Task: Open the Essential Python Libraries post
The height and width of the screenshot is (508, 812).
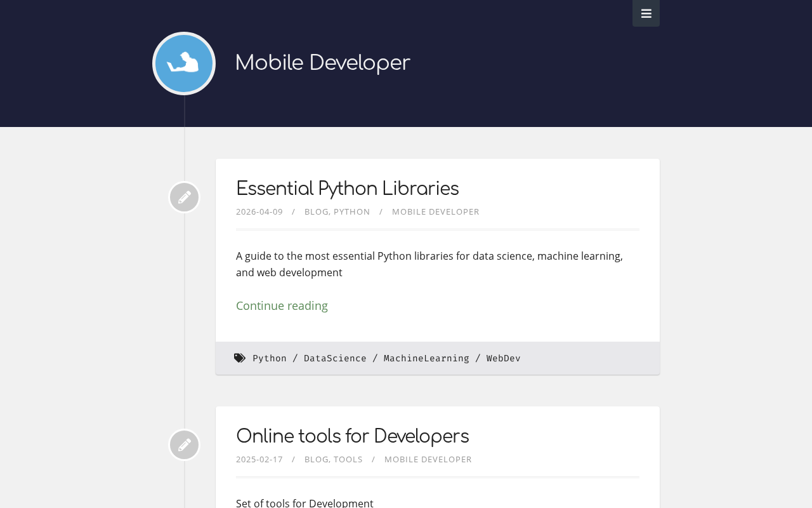Action: click(x=347, y=189)
